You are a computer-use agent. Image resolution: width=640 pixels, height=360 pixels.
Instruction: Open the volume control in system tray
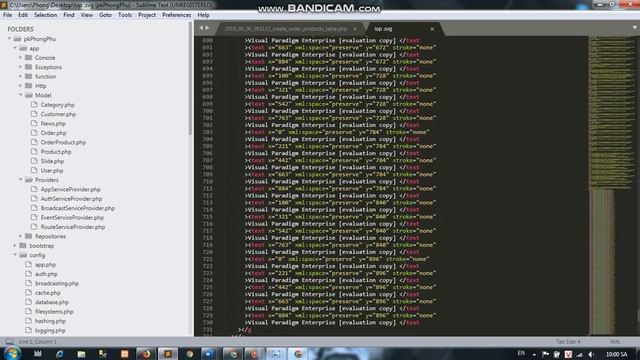[x=591, y=354]
